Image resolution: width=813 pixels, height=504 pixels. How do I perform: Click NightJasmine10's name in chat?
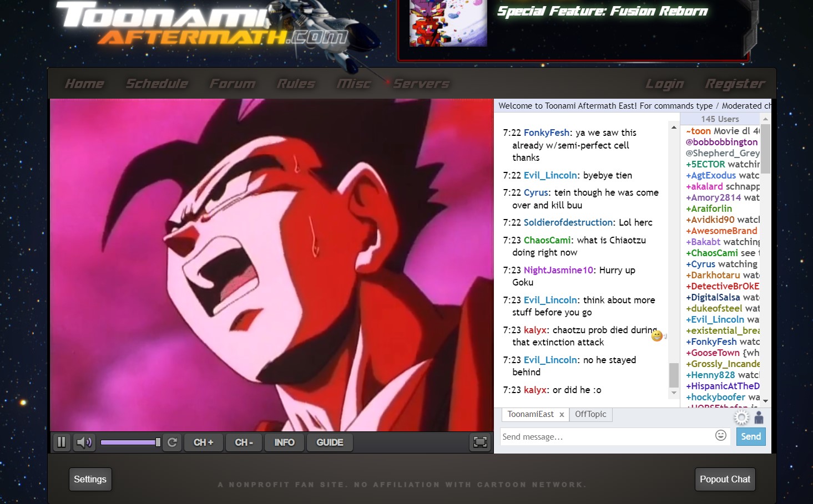(558, 270)
